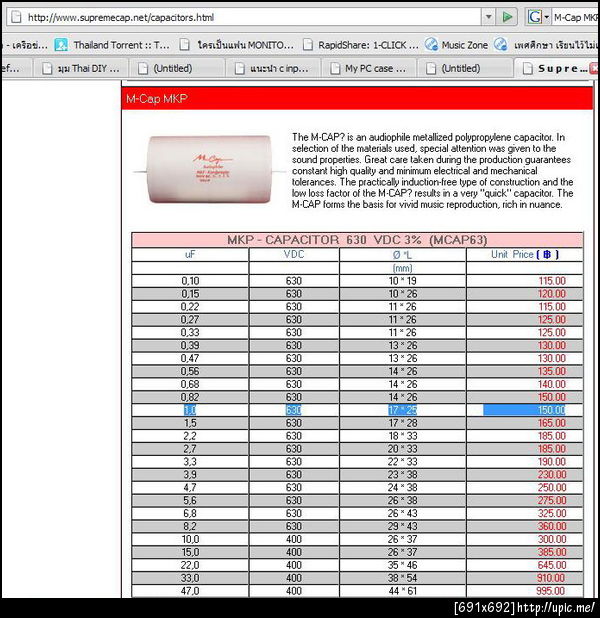Viewport: 600px width, 618px height.
Task: Click the 29 * 43 size cell
Action: 402,527
